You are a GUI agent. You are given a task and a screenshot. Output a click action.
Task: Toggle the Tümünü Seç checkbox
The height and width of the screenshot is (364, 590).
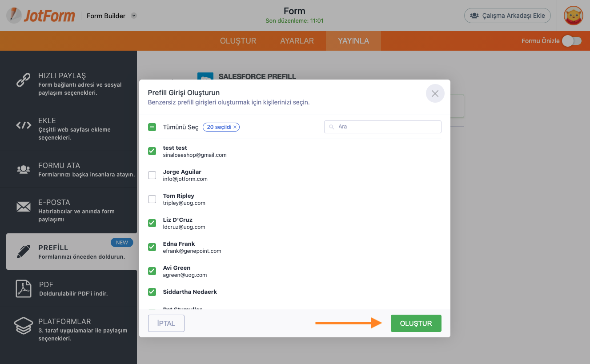click(x=152, y=127)
